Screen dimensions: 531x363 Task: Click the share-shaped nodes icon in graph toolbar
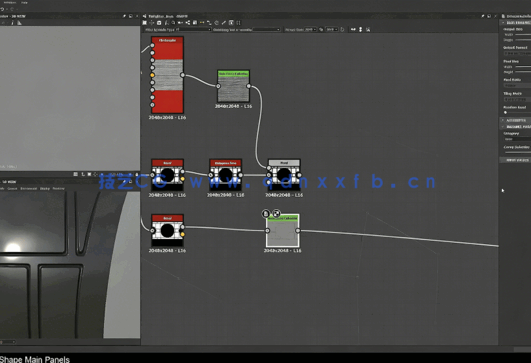tap(188, 23)
